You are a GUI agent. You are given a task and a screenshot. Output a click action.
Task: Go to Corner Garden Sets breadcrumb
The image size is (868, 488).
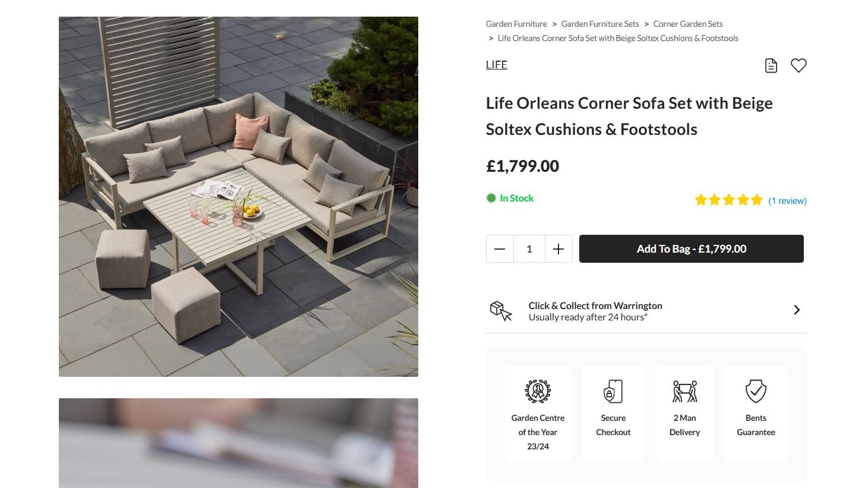(x=688, y=24)
